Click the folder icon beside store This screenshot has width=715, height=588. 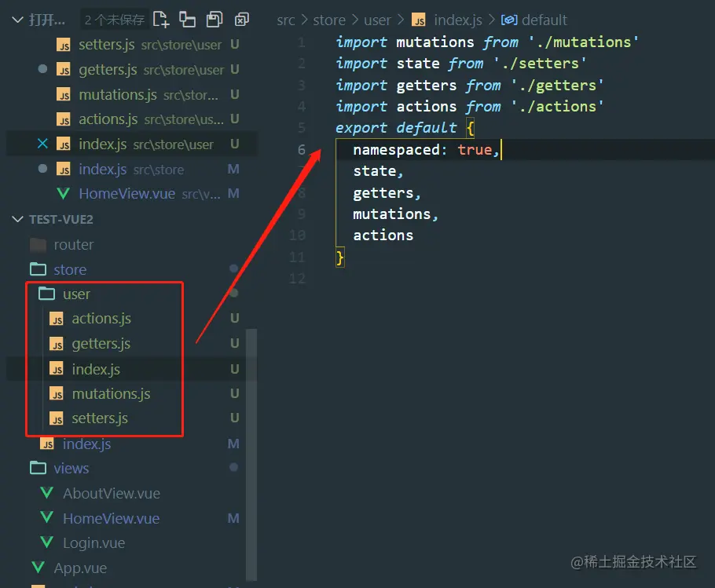38,269
